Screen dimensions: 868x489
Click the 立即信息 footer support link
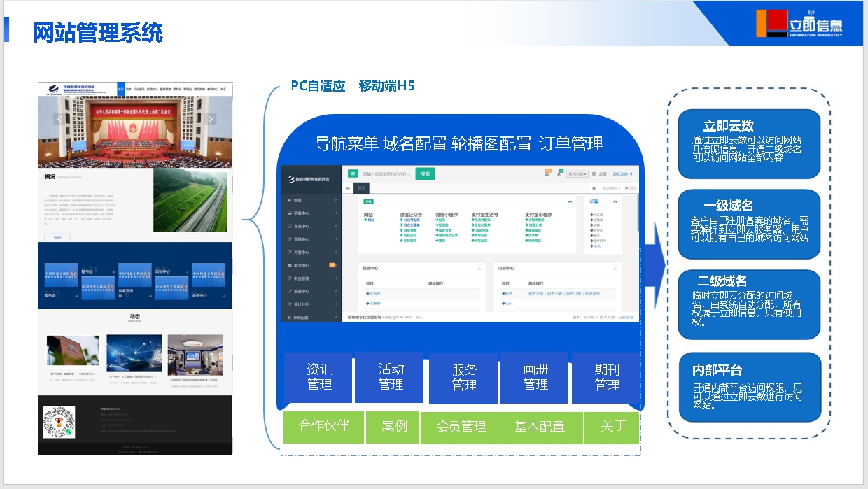coord(626,317)
